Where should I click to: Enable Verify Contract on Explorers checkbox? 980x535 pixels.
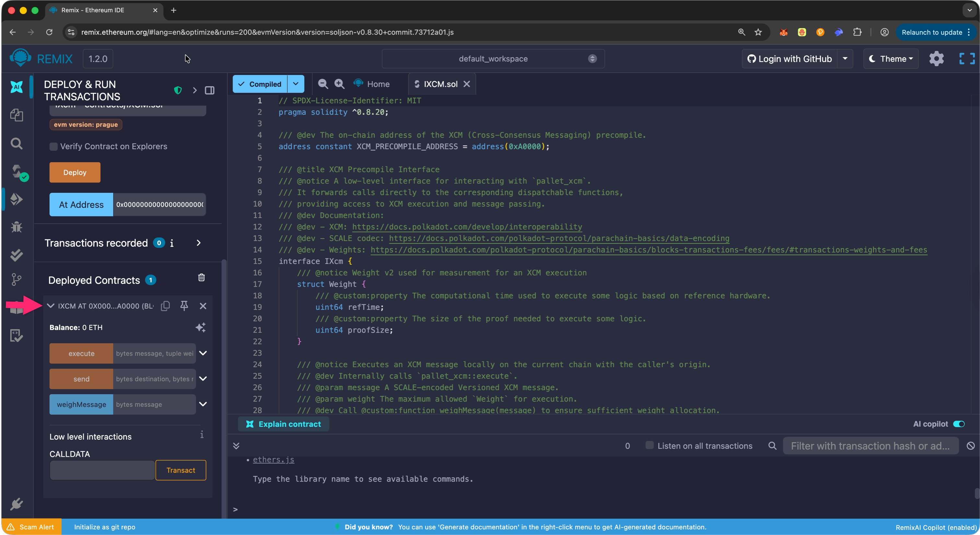point(54,147)
